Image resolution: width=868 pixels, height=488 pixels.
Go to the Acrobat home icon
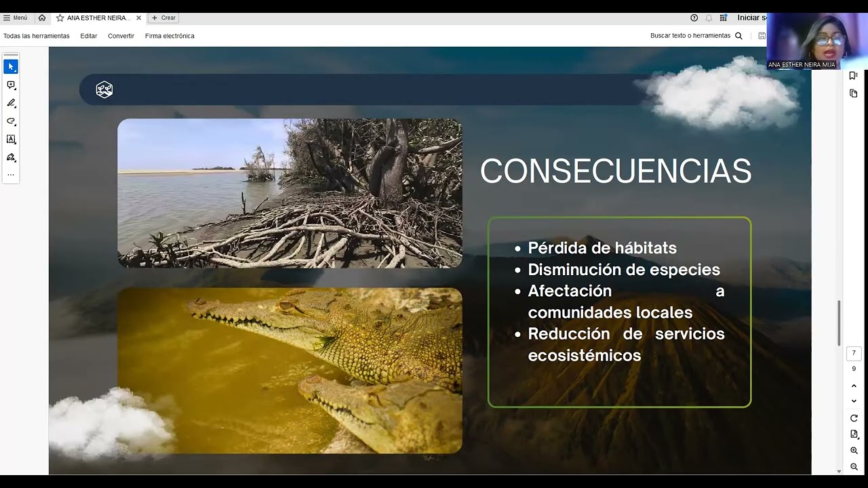42,18
